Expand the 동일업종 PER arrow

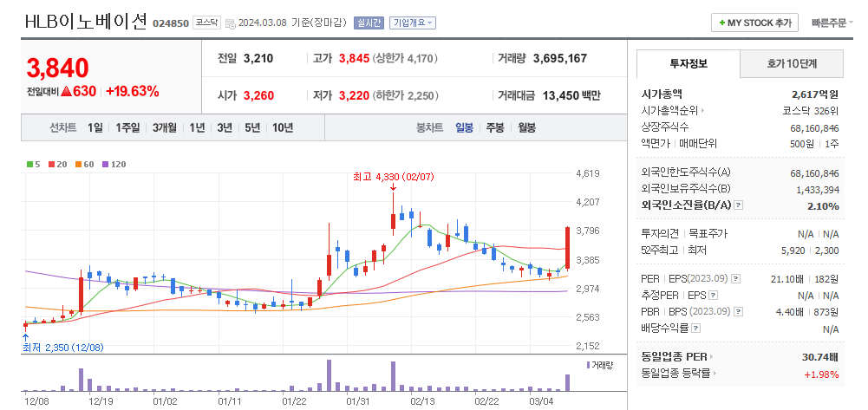point(712,357)
